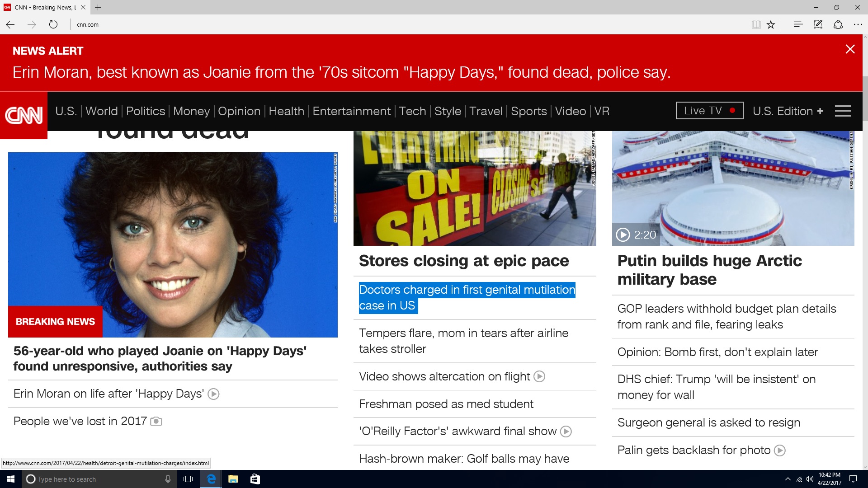Image resolution: width=868 pixels, height=488 pixels.
Task: Click the store sale sign image
Action: click(x=475, y=188)
